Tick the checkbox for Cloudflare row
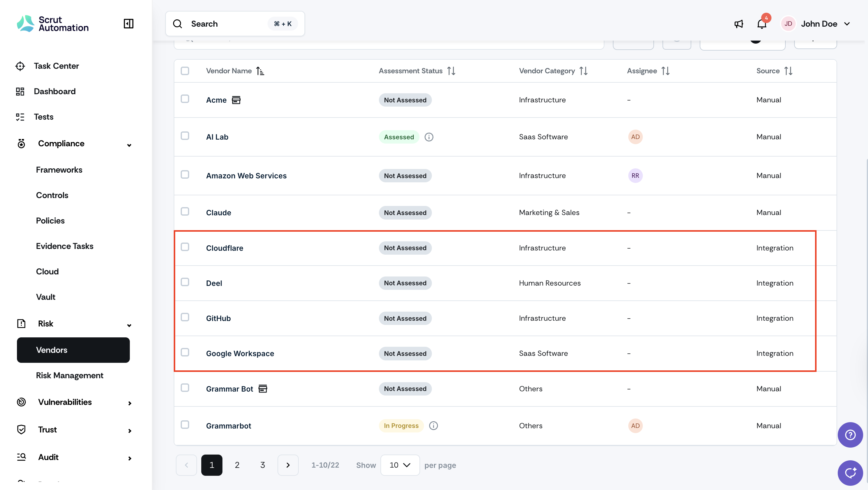The image size is (868, 490). pos(185,247)
